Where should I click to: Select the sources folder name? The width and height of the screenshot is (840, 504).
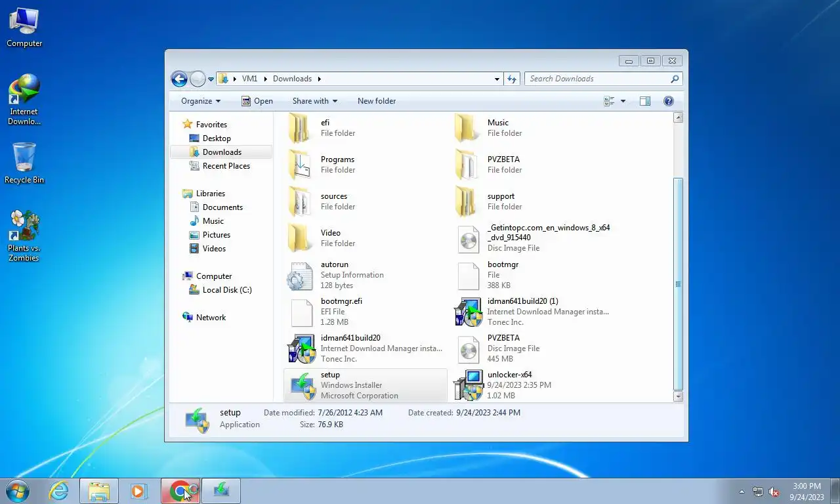click(334, 196)
